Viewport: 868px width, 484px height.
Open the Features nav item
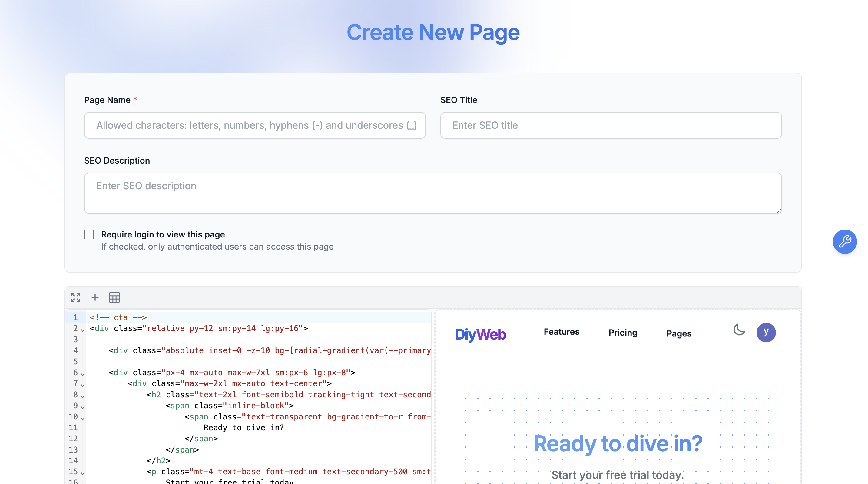(x=562, y=332)
